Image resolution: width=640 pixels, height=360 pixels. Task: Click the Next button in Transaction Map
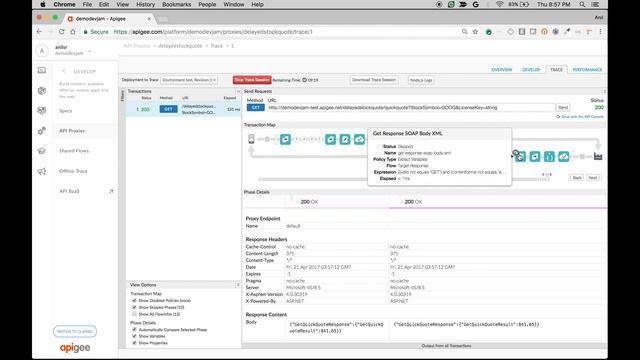pyautogui.click(x=593, y=178)
